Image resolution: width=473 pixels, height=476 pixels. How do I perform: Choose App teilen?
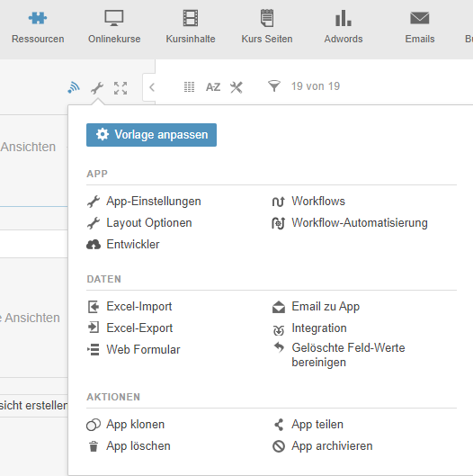pos(308,425)
